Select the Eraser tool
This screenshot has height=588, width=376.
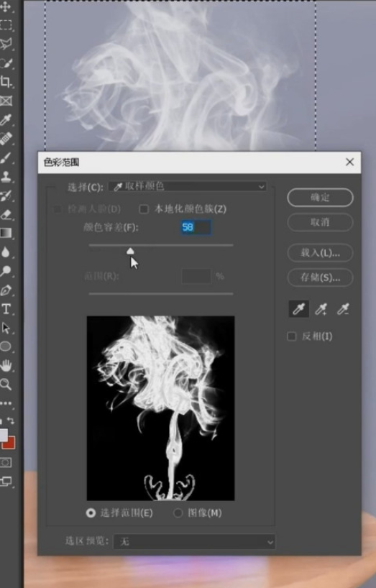pyautogui.click(x=6, y=214)
